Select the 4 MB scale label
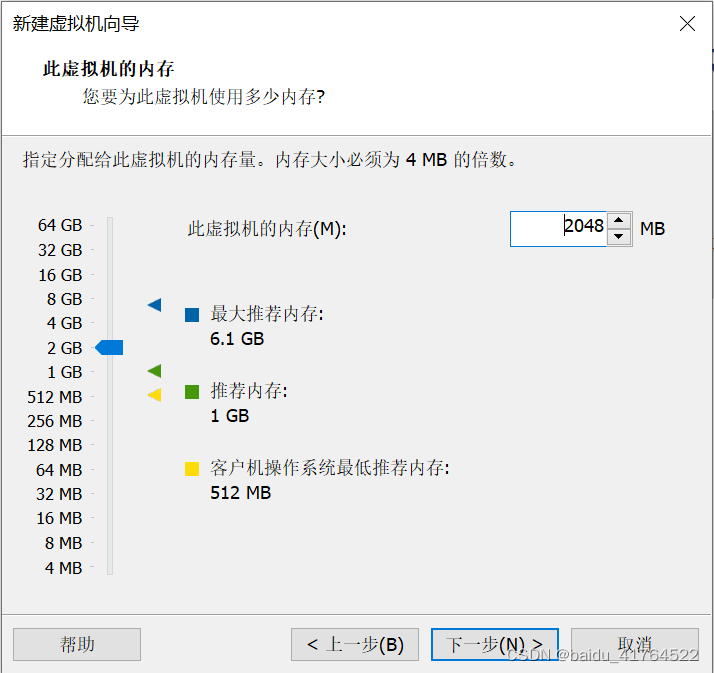Viewport: 714px width, 673px height. click(63, 569)
